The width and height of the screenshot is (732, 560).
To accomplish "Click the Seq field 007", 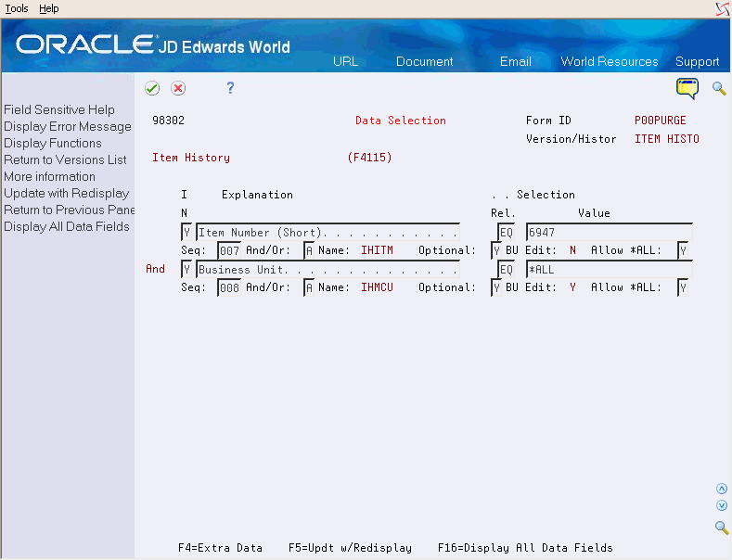I will (229, 250).
